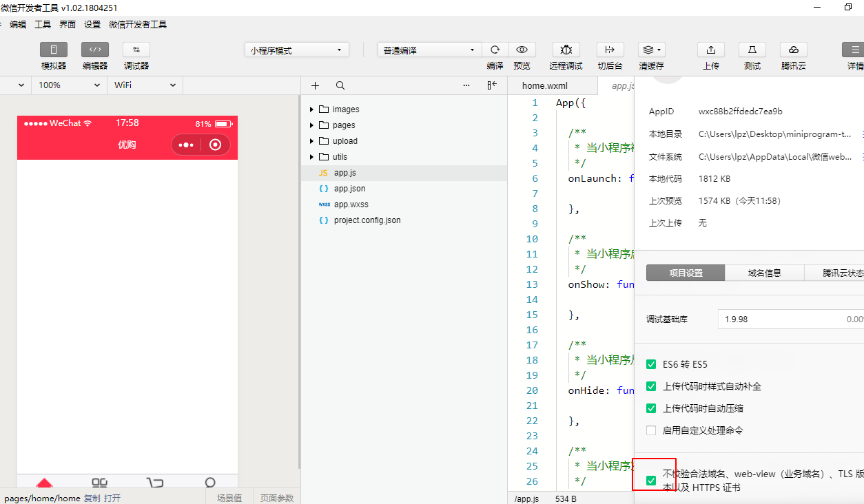Viewport: 864px width, 504px height.
Task: Uncheck the ES6 转 ES5 checkbox
Action: 651,364
